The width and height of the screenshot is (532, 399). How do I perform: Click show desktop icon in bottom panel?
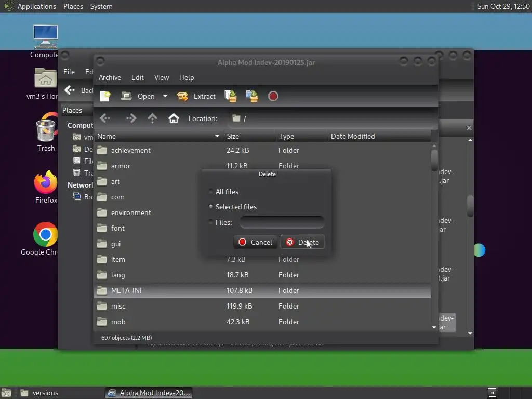[x=6, y=393]
